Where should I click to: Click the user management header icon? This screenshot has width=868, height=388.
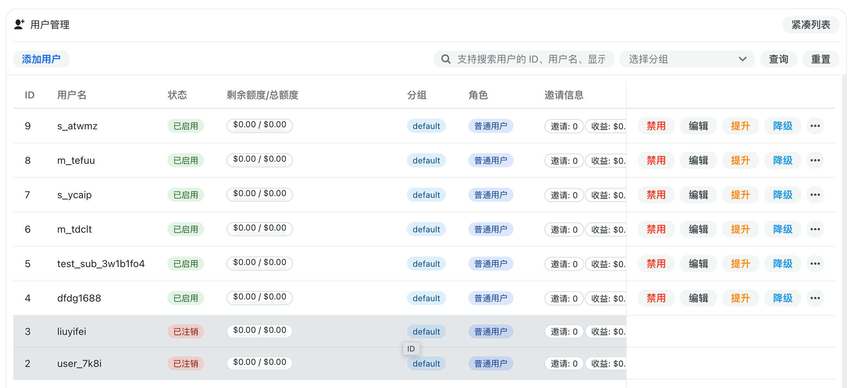point(19,25)
